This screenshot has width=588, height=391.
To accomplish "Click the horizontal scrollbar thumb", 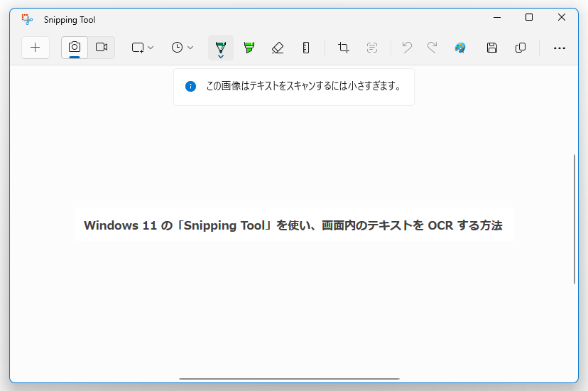I will coord(289,379).
